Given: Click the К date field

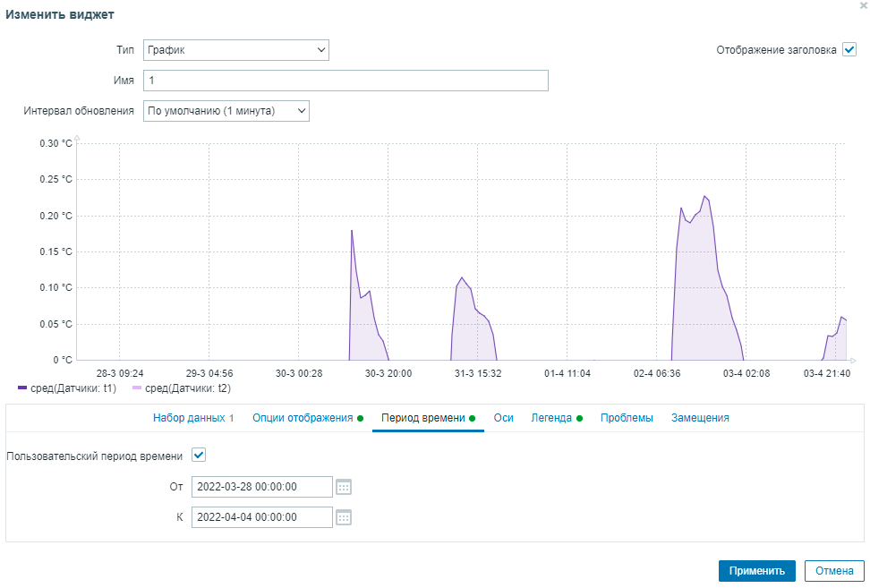Looking at the screenshot, I should click(x=262, y=517).
